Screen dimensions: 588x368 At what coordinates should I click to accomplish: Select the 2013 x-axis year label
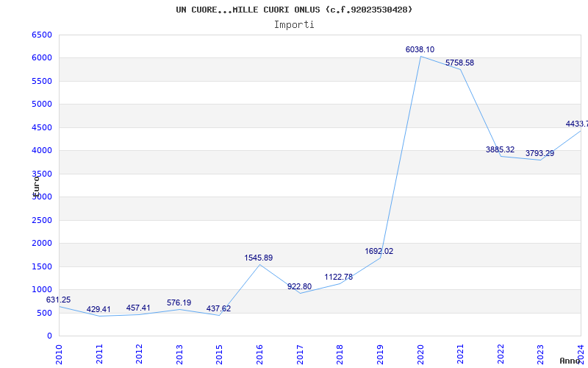[179, 354]
